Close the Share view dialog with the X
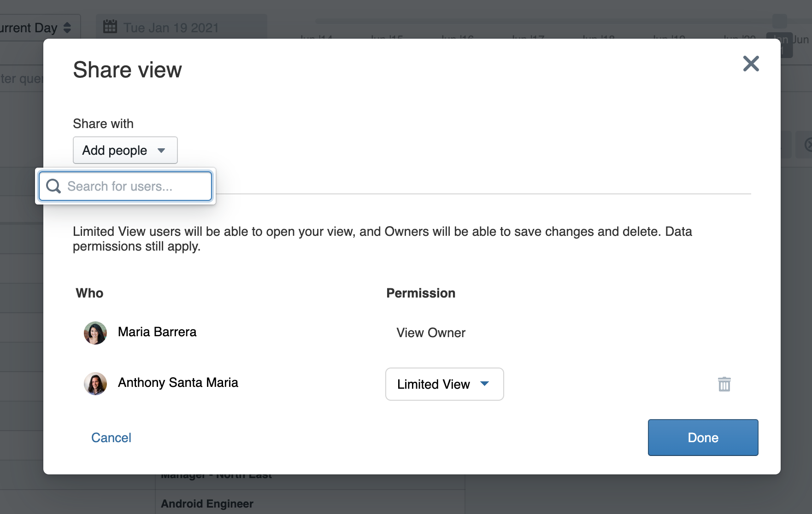The height and width of the screenshot is (514, 812). pos(751,64)
